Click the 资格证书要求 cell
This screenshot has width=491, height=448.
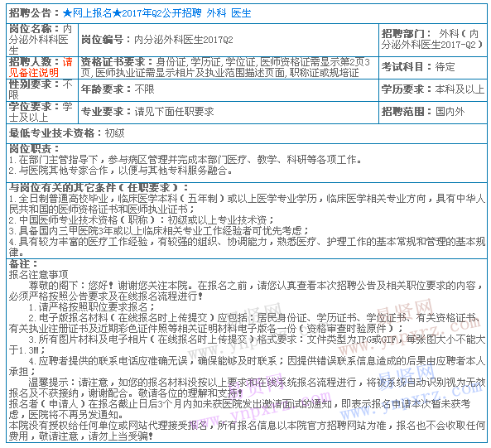(x=229, y=68)
